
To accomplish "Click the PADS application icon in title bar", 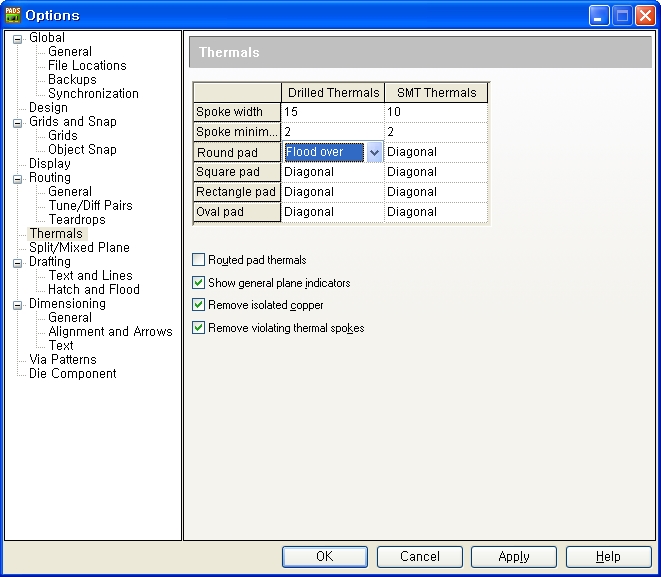I will pyautogui.click(x=13, y=15).
